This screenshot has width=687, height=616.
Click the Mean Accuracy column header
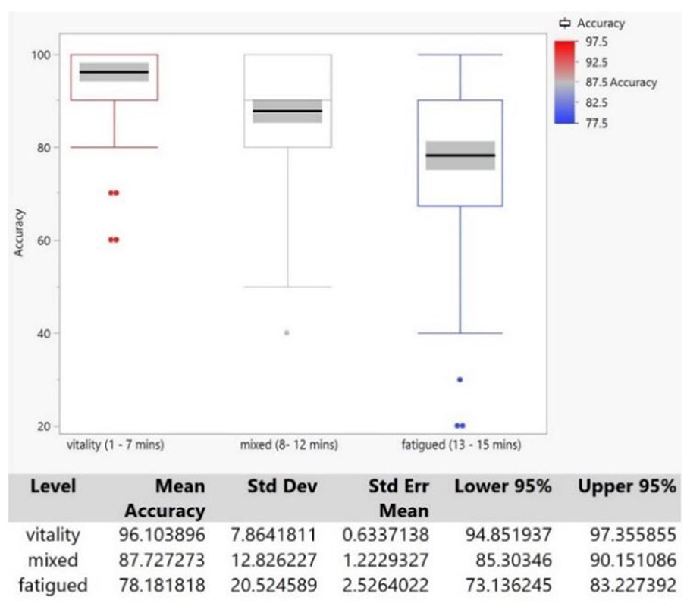(165, 498)
